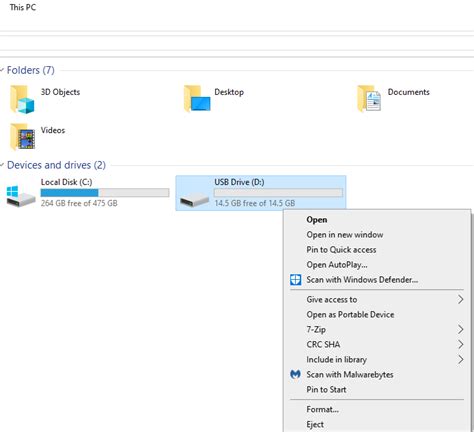Image resolution: width=474 pixels, height=432 pixels.
Task: Click the Windows Defender shield icon
Action: tap(295, 280)
